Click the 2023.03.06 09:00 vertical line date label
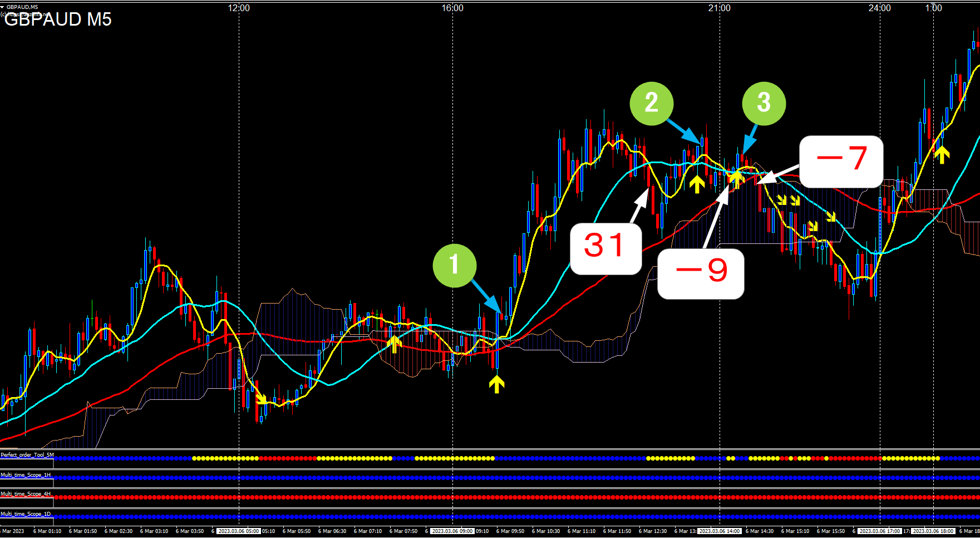 click(452, 531)
